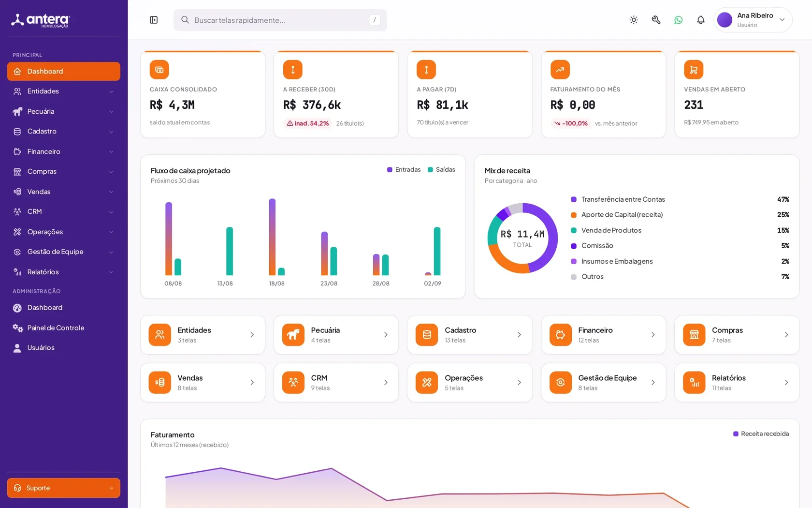Click Gestão de Equipe card icon
This screenshot has width=812, height=508.
561,383
